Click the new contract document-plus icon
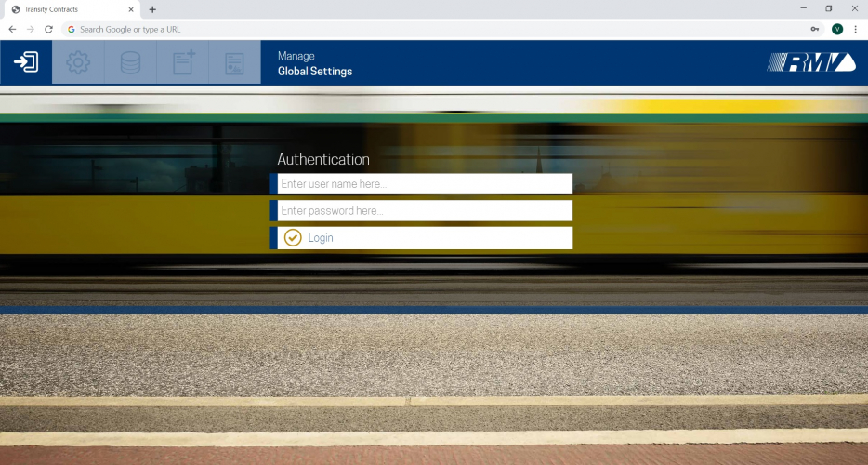Viewport: 868px width, 465px height. point(183,62)
